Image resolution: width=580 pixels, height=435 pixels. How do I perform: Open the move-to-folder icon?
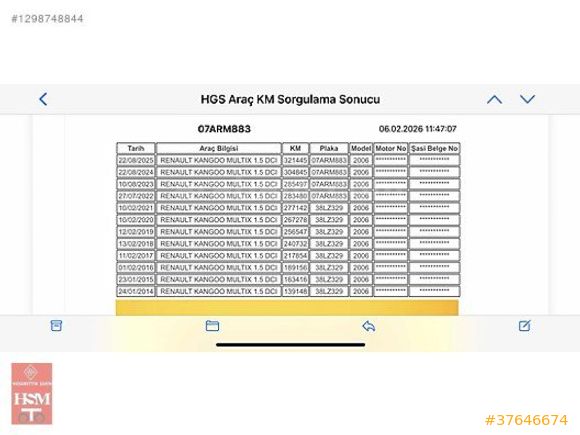(212, 326)
